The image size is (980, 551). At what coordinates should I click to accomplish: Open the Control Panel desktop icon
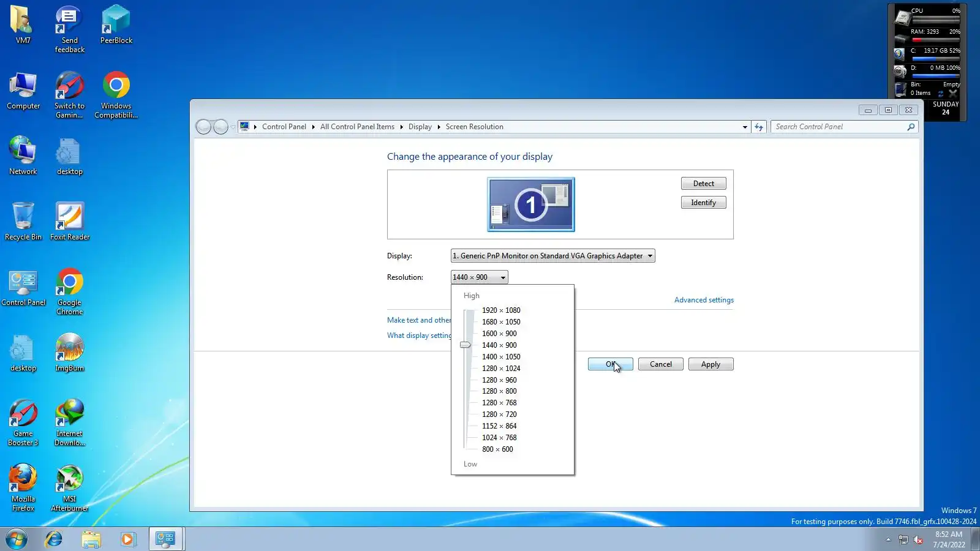[x=23, y=287]
